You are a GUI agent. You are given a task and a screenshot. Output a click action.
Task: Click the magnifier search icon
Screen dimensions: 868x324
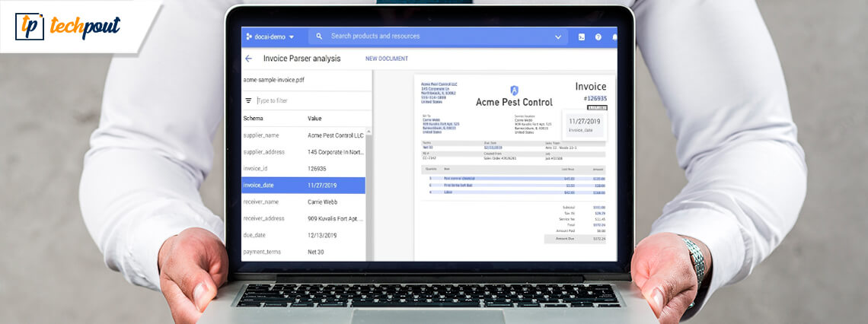[x=320, y=37]
